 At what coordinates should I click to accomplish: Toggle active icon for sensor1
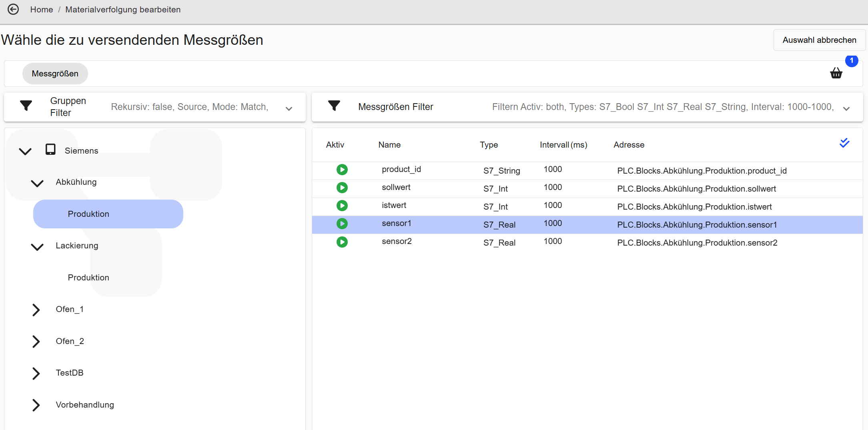click(x=342, y=224)
